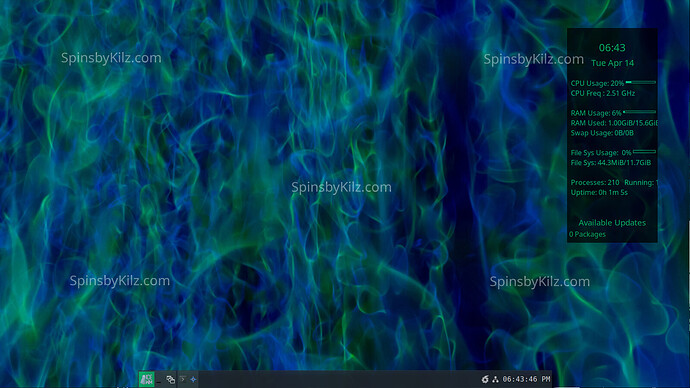This screenshot has width=690, height=388.
Task: Click the date Tue Apr 14
Action: [613, 63]
